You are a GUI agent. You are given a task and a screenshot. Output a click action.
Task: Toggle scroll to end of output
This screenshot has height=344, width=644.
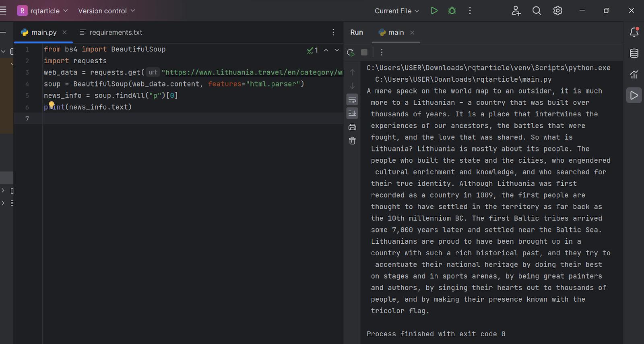coord(352,114)
